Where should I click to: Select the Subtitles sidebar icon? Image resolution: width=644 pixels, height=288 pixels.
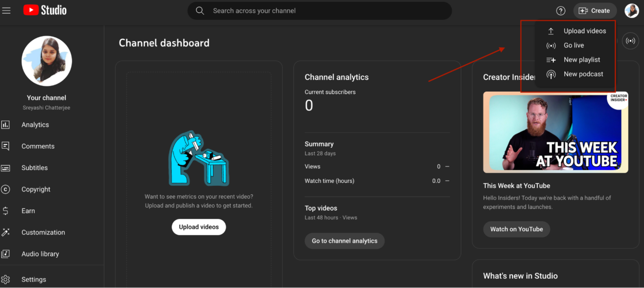coord(5,168)
